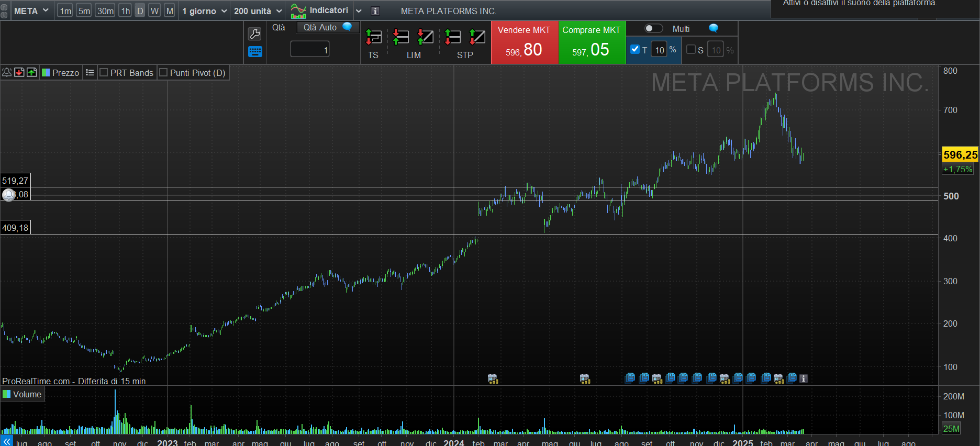Select the 5m timeframe

tap(84, 11)
